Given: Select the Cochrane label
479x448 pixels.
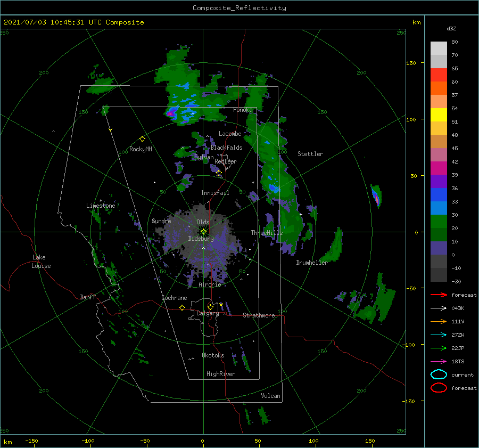Looking at the screenshot, I should coord(174,298).
